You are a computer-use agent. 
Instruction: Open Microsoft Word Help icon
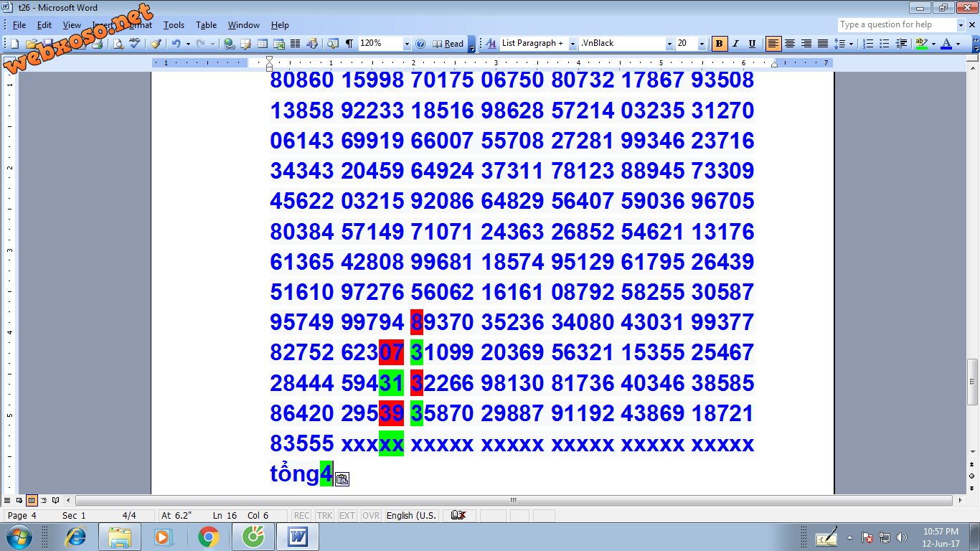pyautogui.click(x=420, y=44)
